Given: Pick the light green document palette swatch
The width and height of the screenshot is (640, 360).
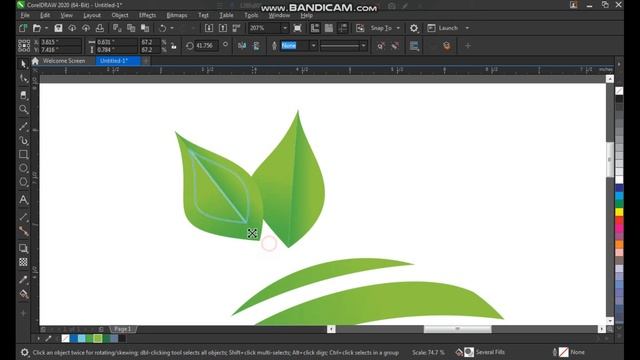Looking at the screenshot, I should click(x=98, y=338).
